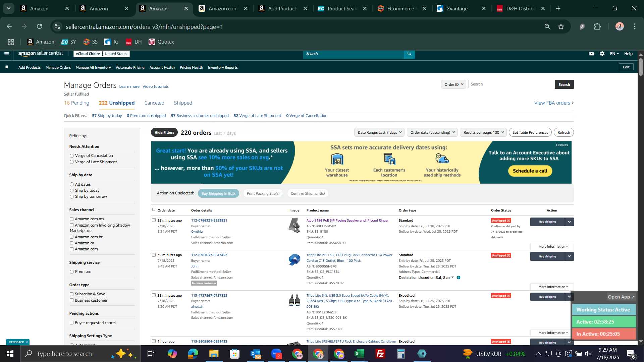This screenshot has width=644, height=362.
Task: Open Date Range Last 7 days dropdown
Action: (379, 132)
